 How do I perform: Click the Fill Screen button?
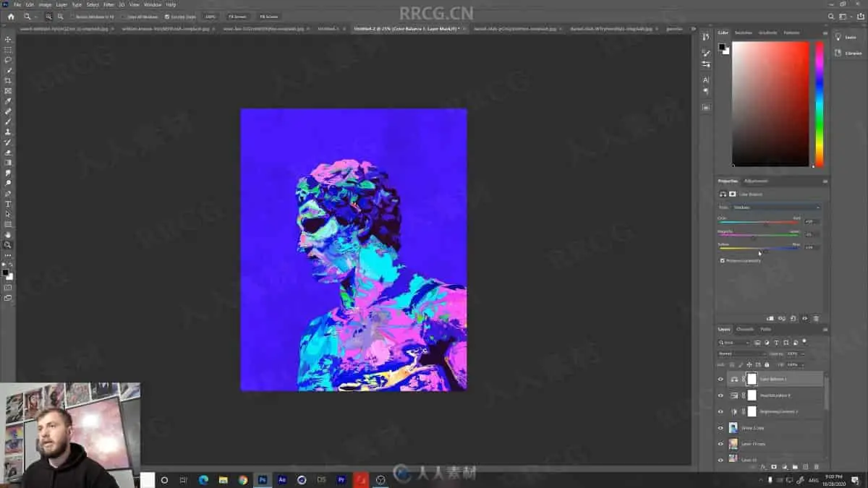click(x=268, y=16)
